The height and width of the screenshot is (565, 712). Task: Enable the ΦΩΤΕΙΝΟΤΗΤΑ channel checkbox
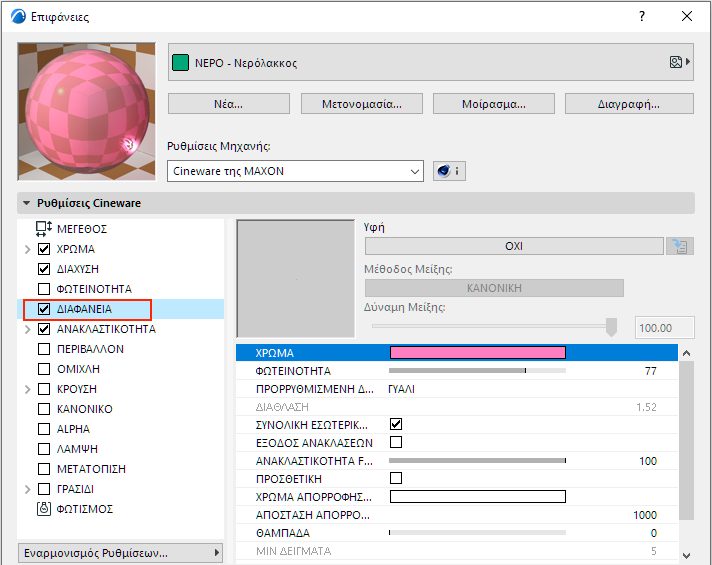(x=44, y=289)
